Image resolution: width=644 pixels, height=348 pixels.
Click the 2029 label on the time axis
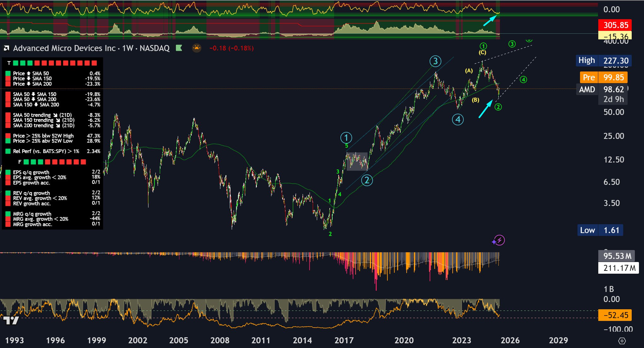[x=558, y=340]
